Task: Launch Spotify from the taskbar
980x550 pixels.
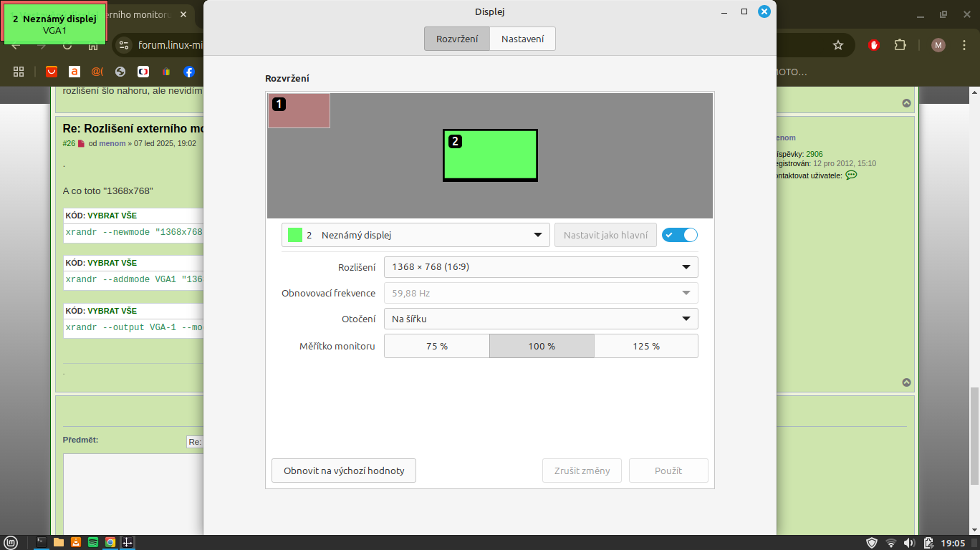Action: 93,543
